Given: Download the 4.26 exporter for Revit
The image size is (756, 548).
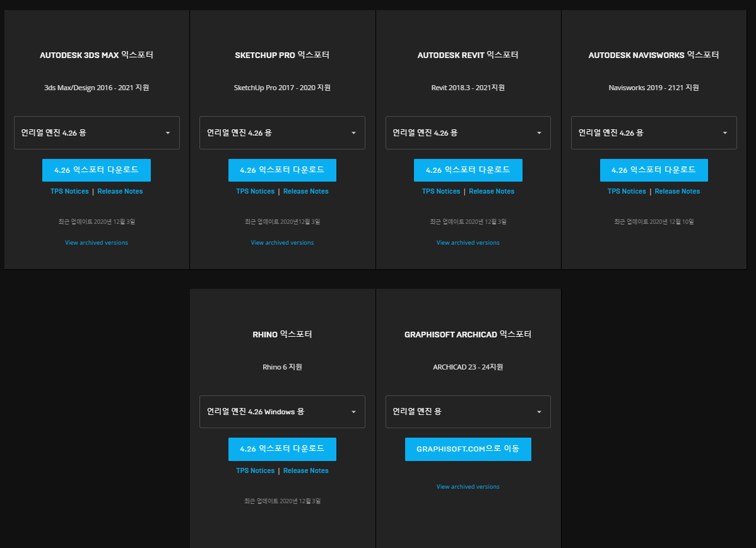Looking at the screenshot, I should 468,170.
